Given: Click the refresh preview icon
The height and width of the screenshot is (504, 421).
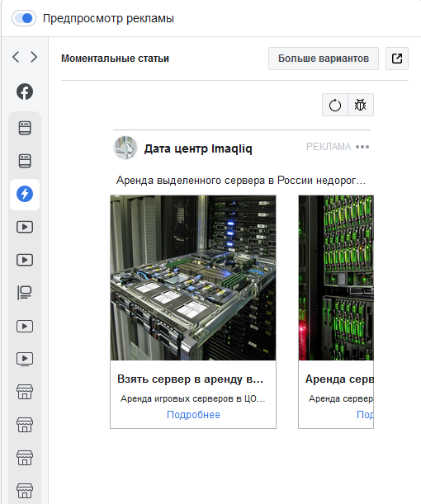Looking at the screenshot, I should tap(335, 105).
